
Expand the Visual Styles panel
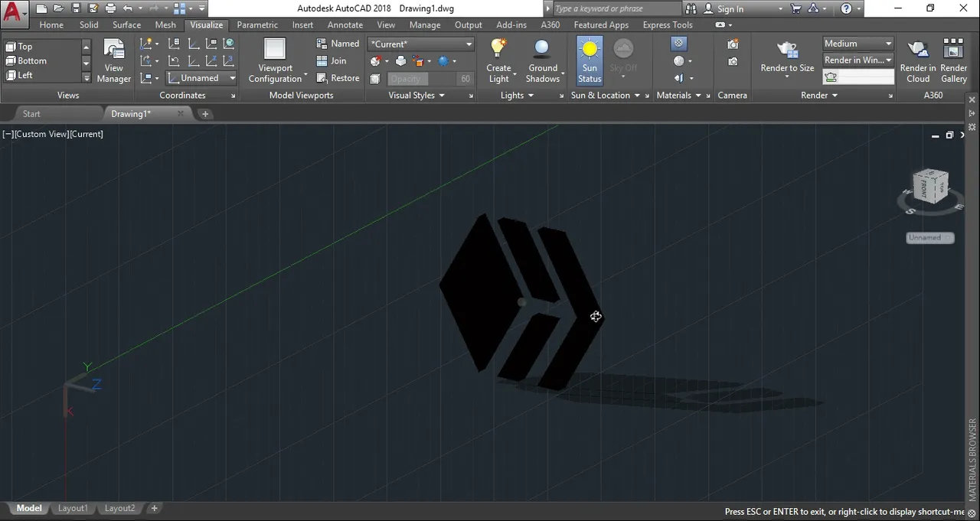(416, 96)
